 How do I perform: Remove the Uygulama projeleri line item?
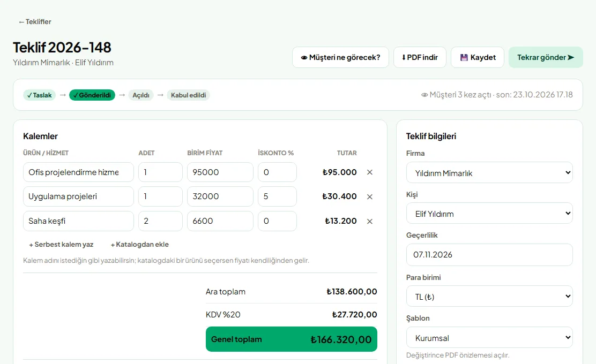tap(369, 196)
